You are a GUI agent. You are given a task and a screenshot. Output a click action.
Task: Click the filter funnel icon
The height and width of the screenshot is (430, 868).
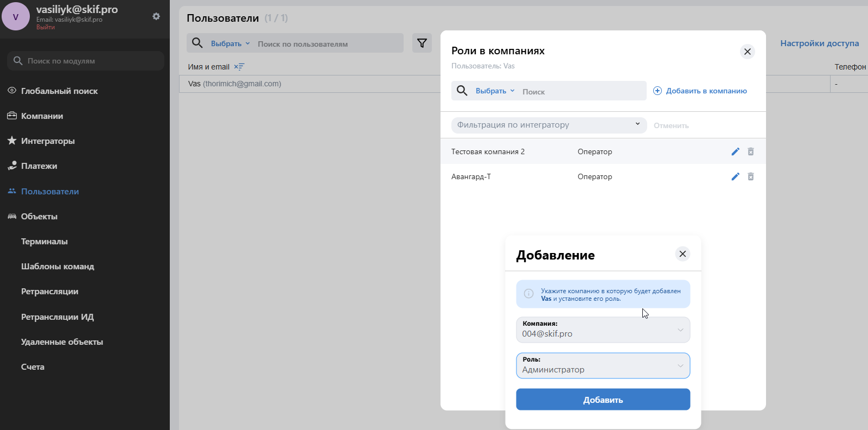click(x=422, y=43)
